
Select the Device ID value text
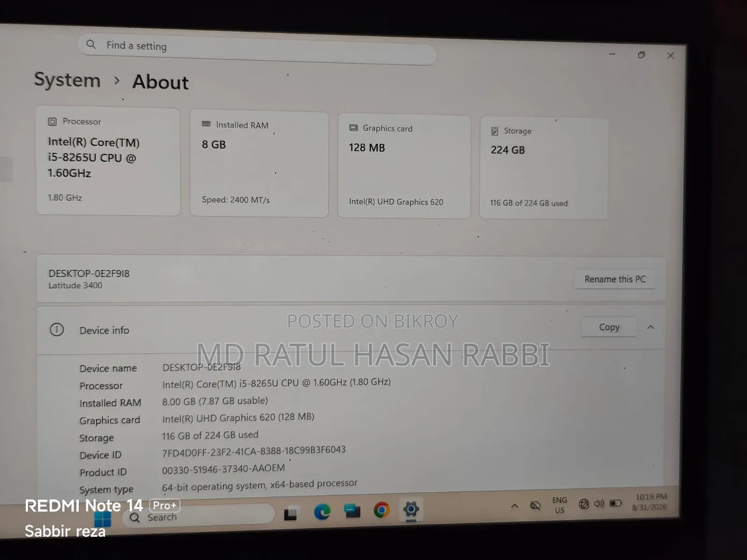[254, 451]
